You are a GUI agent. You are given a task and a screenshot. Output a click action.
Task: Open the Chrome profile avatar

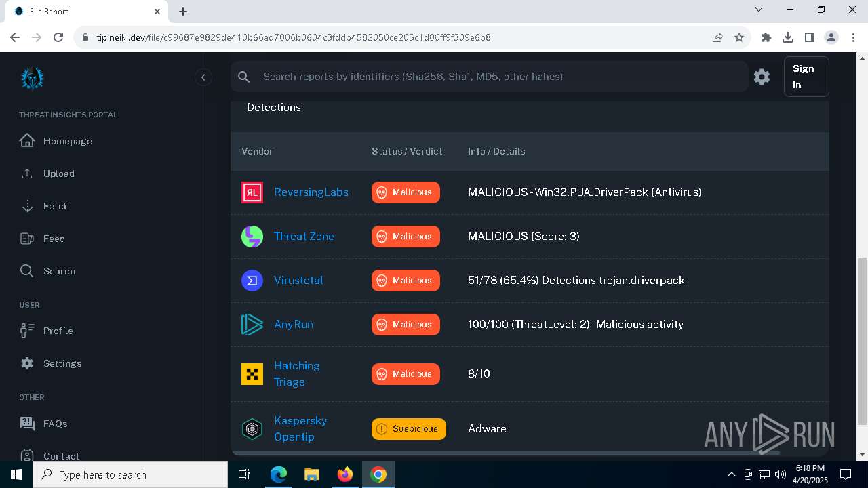[831, 37]
